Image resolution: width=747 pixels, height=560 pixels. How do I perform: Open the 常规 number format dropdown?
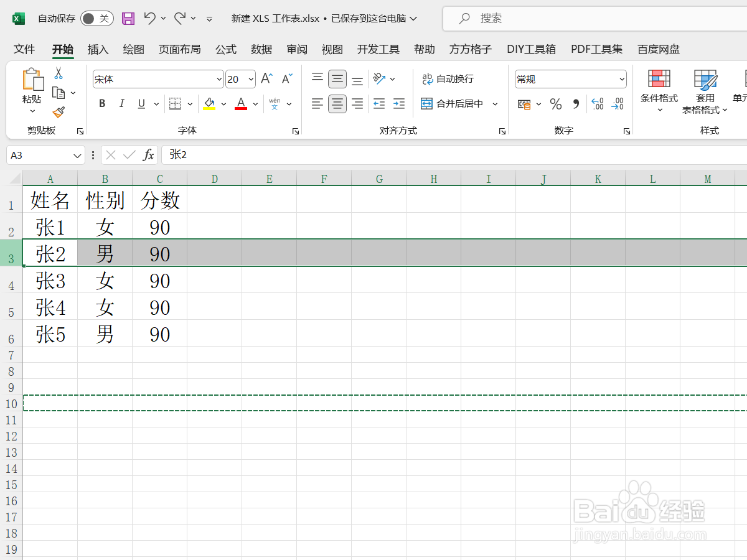622,79
